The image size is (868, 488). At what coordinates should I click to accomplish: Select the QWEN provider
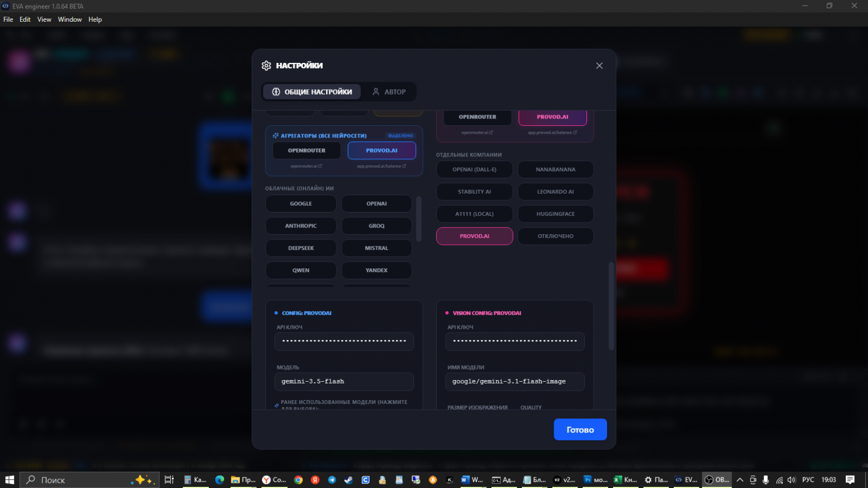pyautogui.click(x=301, y=270)
